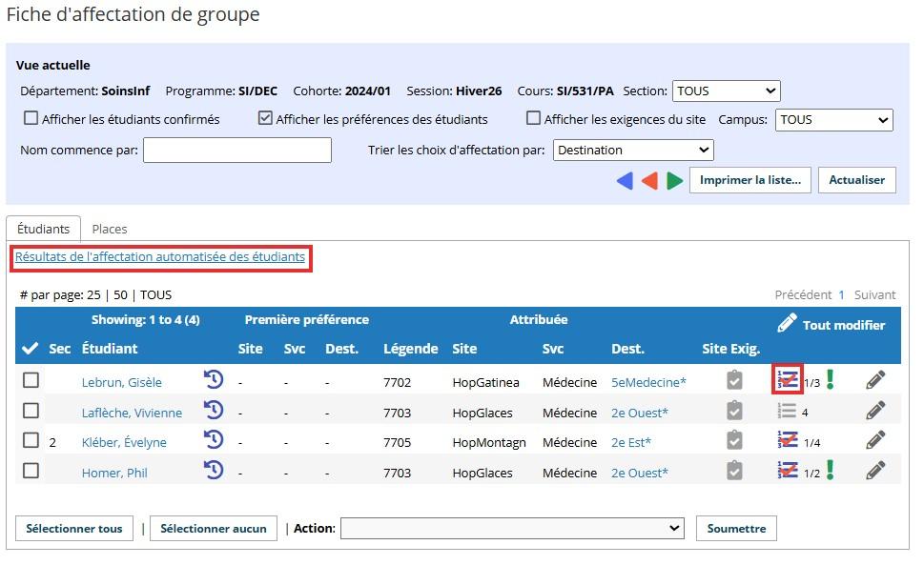Click the blue left arrow icon
The image size is (924, 565).
pos(625,181)
